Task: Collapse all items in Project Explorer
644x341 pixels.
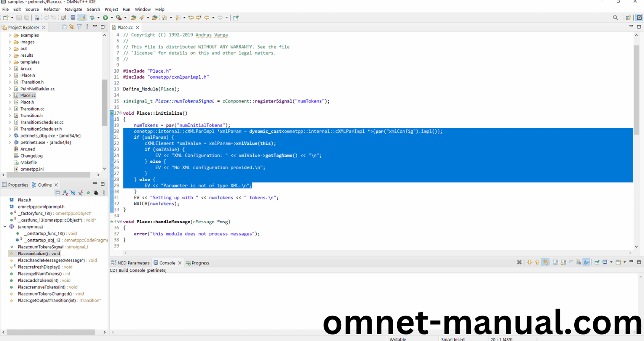Action: click(65, 27)
